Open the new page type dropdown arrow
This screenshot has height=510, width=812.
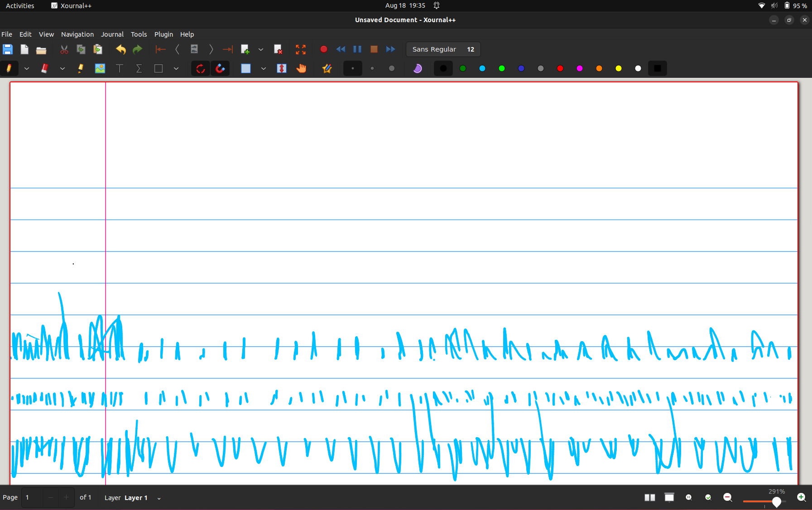(261, 49)
